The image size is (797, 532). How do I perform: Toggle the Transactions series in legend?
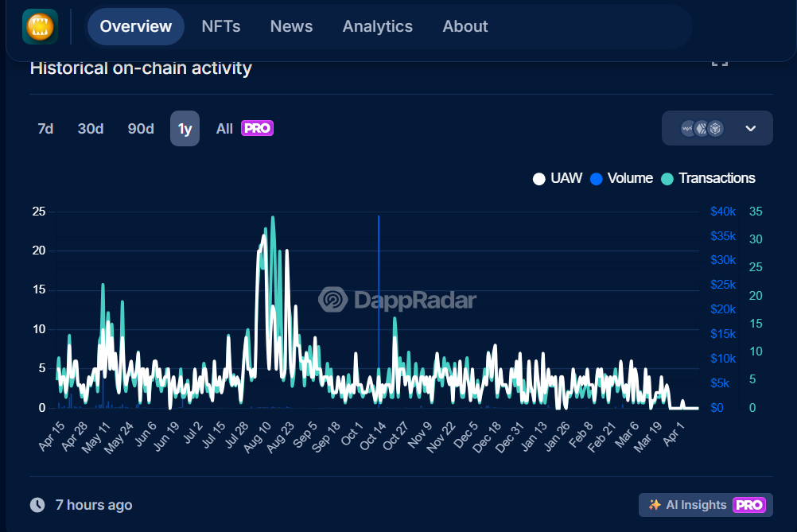(x=708, y=178)
